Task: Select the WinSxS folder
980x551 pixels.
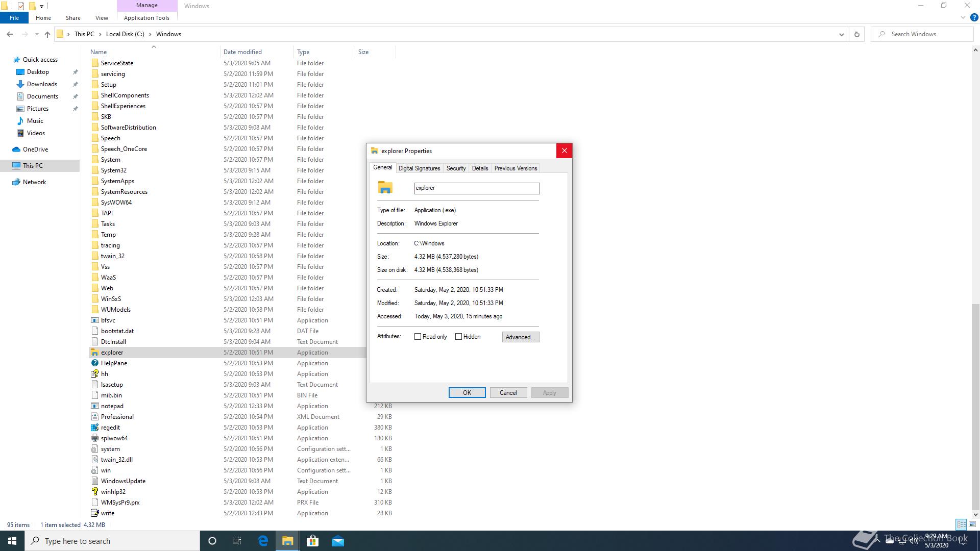Action: click(111, 299)
